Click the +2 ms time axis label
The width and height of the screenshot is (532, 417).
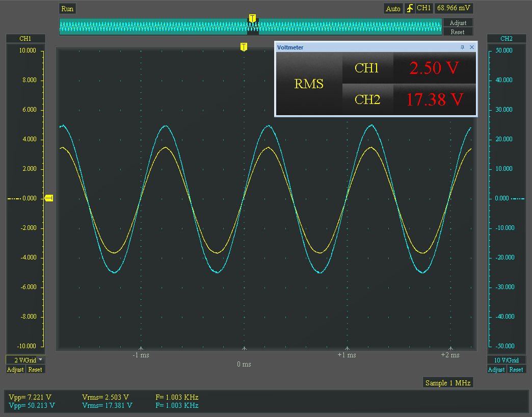point(450,355)
